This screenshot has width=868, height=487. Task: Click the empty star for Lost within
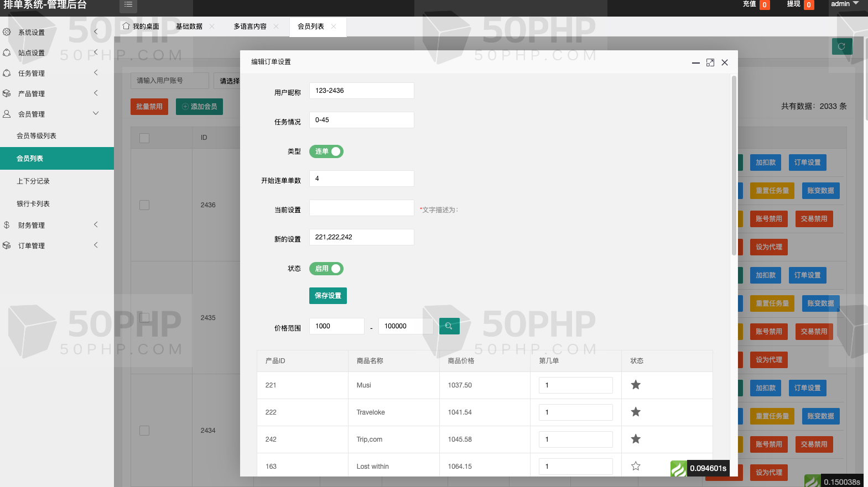click(636, 466)
